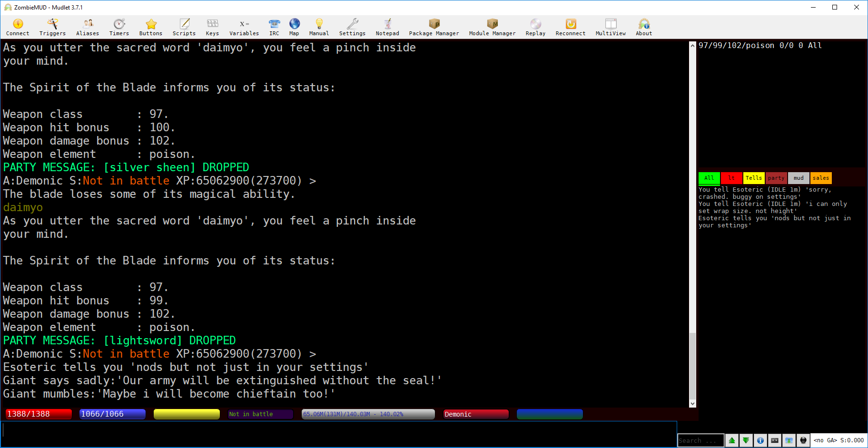Click the 'Not in battle' status gauge
The width and height of the screenshot is (868, 448).
260,414
